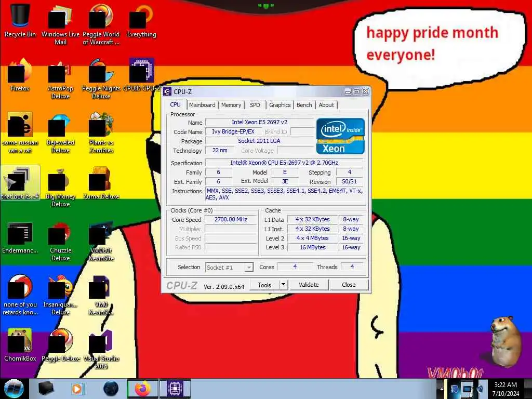The image size is (532, 399).
Task: Click the Socket 2011 LGA package value
Action: coord(260,141)
